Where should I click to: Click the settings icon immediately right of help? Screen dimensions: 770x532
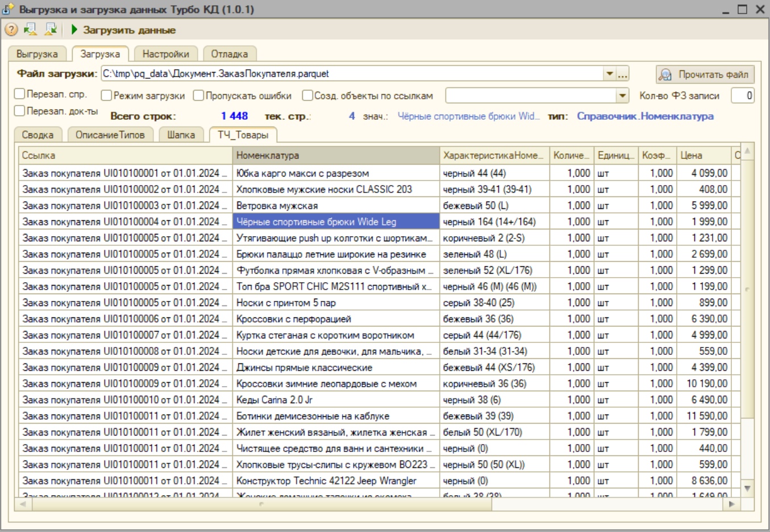pyautogui.click(x=31, y=30)
